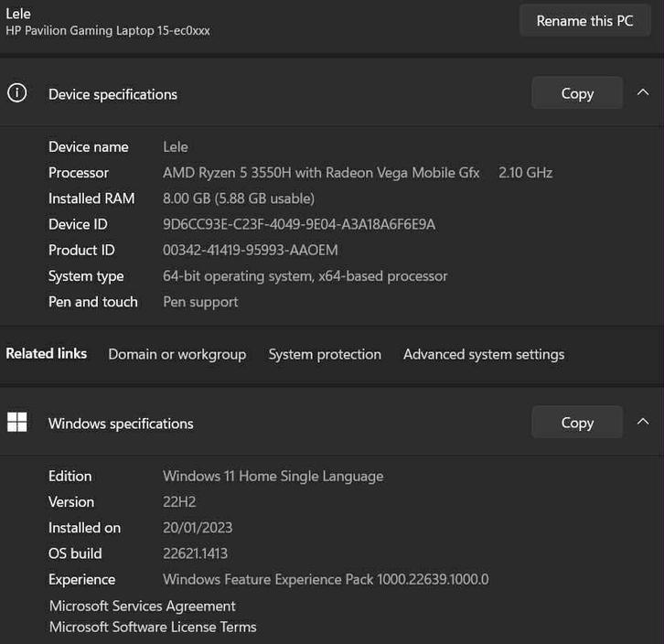
Task: Select the Pen support value
Action: coord(200,302)
